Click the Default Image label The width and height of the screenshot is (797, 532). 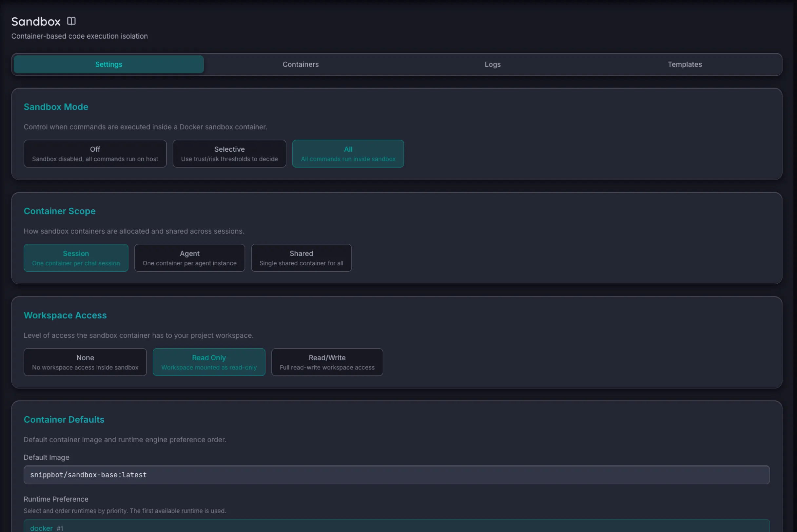click(47, 457)
